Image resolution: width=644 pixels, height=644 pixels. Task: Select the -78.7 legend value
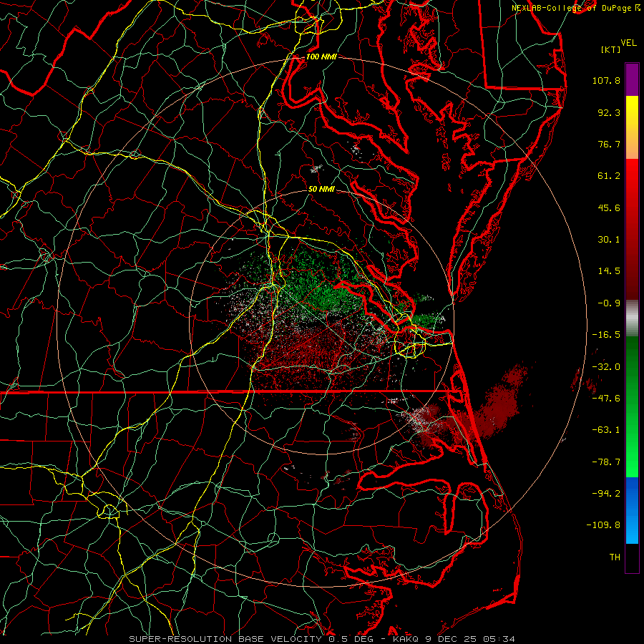pyautogui.click(x=606, y=462)
